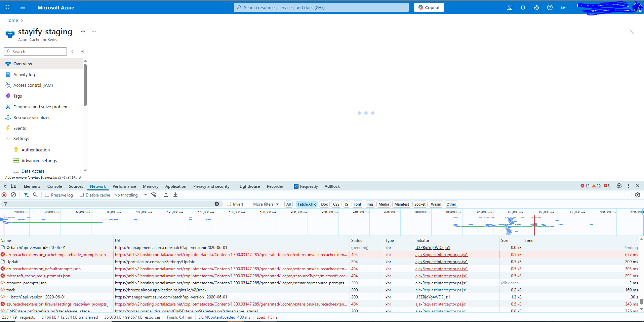Open the Requestly tab
This screenshot has width=644, height=322.
point(306,186)
